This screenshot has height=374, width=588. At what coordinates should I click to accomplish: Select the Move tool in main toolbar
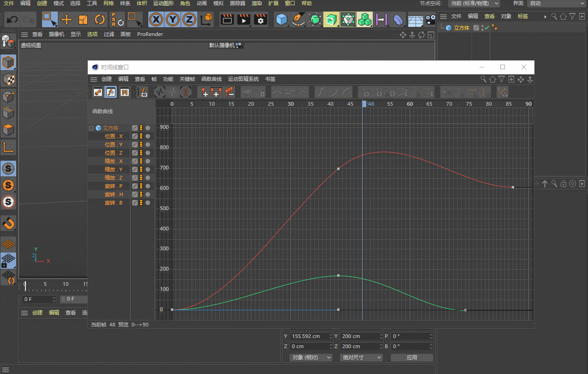[x=67, y=20]
